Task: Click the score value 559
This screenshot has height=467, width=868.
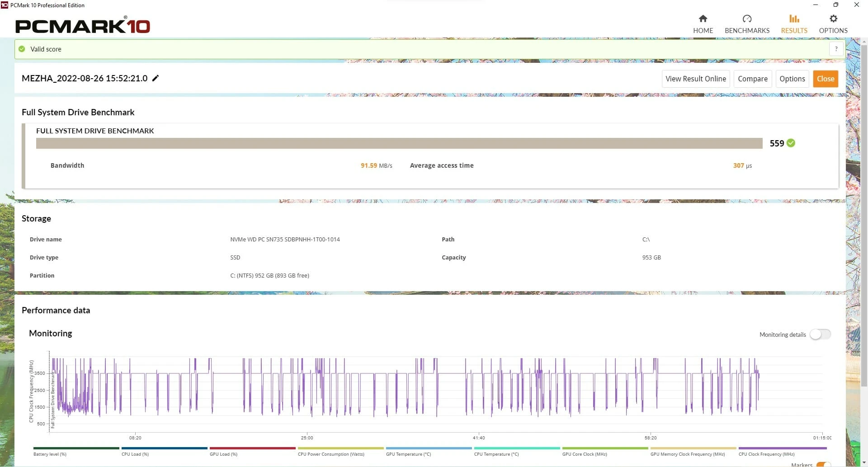Action: coord(777,143)
